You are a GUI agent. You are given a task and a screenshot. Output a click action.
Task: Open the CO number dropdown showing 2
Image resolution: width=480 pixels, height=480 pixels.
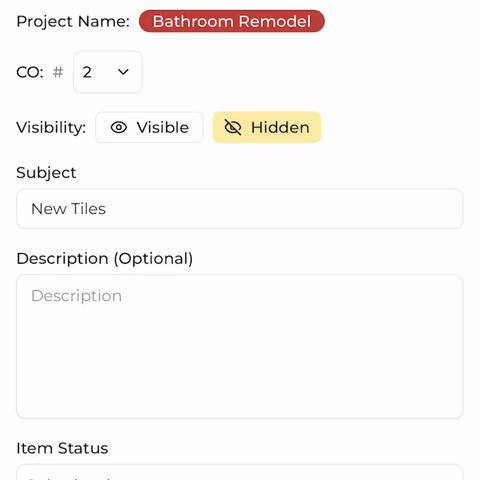108,72
